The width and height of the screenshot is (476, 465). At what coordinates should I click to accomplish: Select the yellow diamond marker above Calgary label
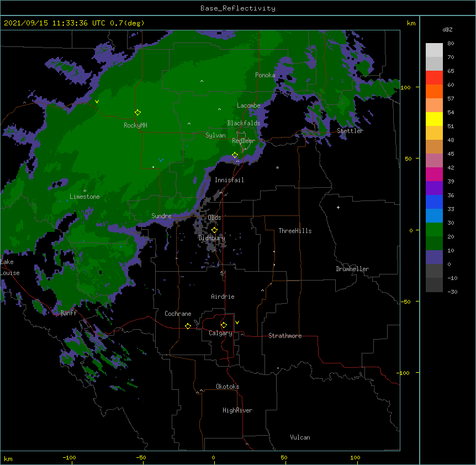point(224,325)
